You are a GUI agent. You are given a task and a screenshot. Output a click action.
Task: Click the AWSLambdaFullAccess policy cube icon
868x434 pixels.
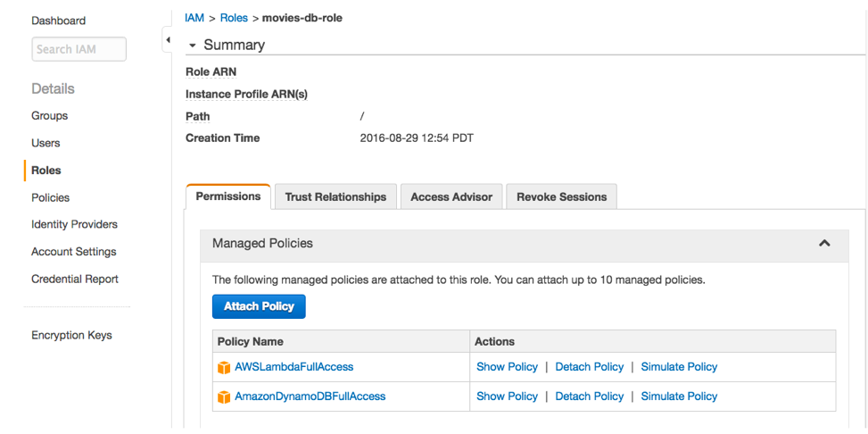(224, 368)
